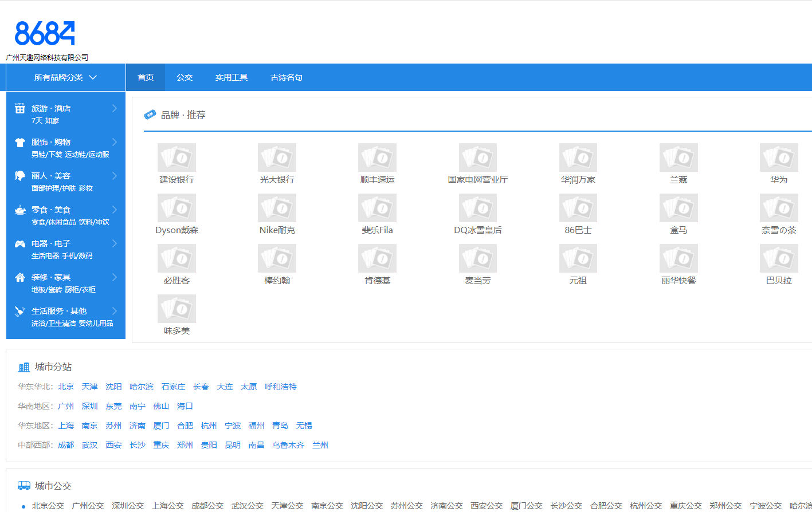812x512 pixels.
Task: Open the 实用工具 menu item
Action: [x=232, y=77]
